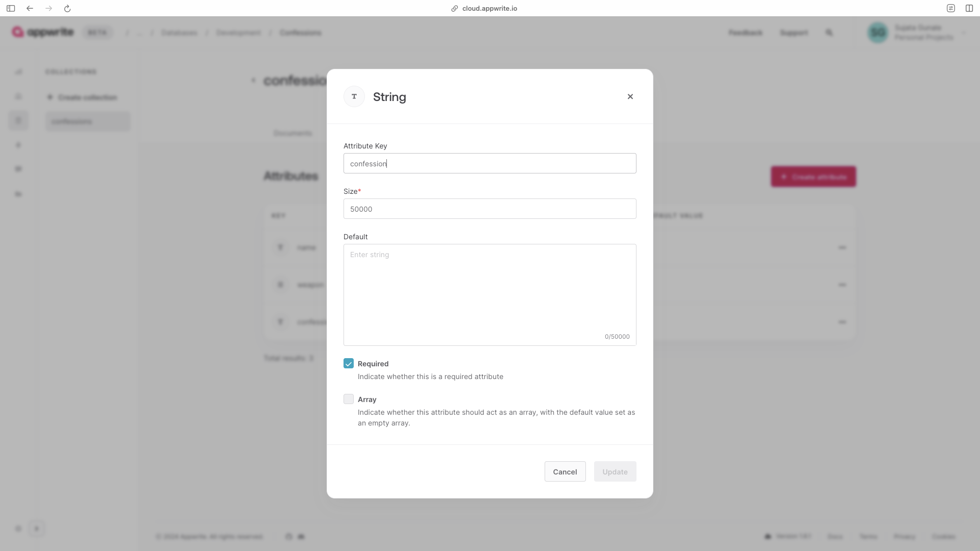Uncheck the Required checkbox
This screenshot has width=980, height=551.
(x=349, y=363)
